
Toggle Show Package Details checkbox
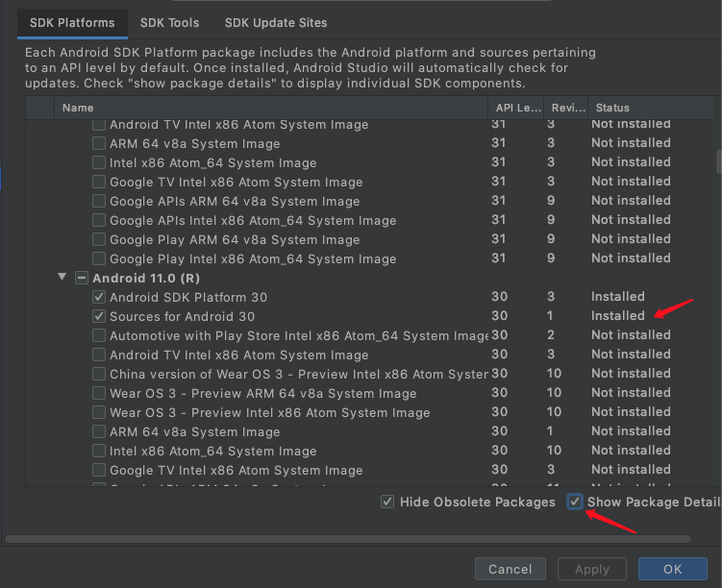click(575, 502)
